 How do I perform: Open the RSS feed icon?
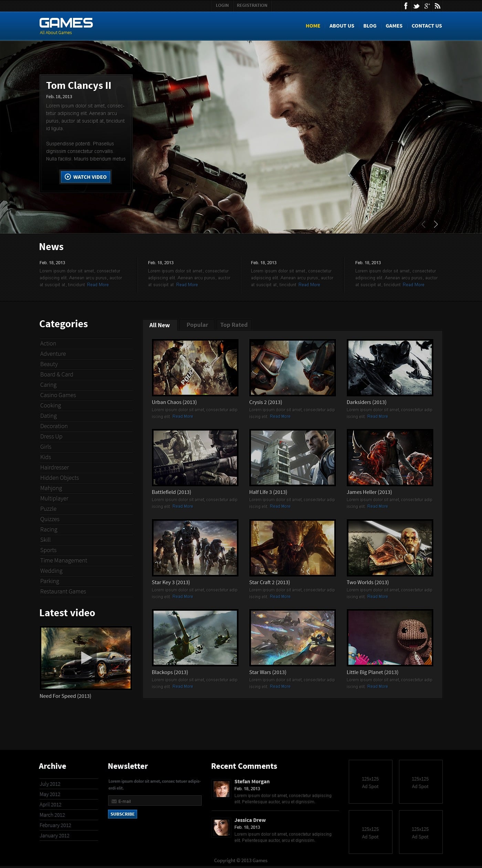coord(437,6)
